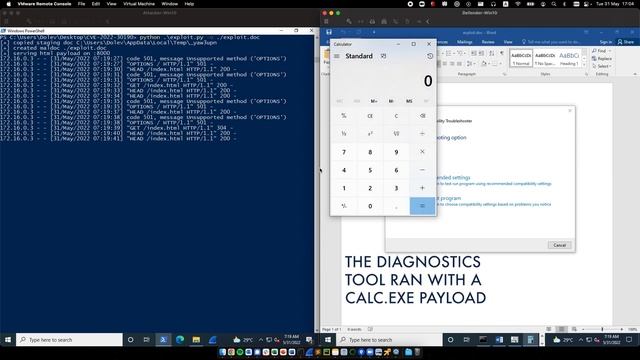Image resolution: width=640 pixels, height=360 pixels.
Task: Open File Explorer on attacker taskbar
Action: point(196,340)
